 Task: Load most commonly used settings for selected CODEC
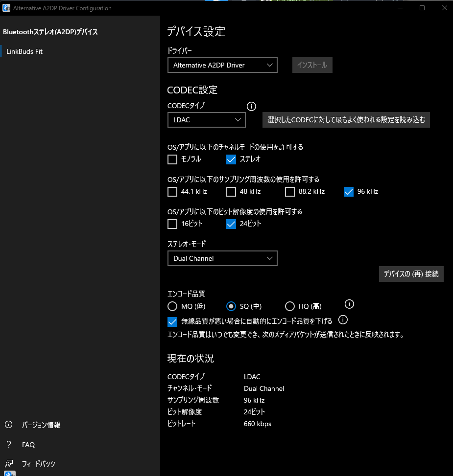[x=346, y=120]
